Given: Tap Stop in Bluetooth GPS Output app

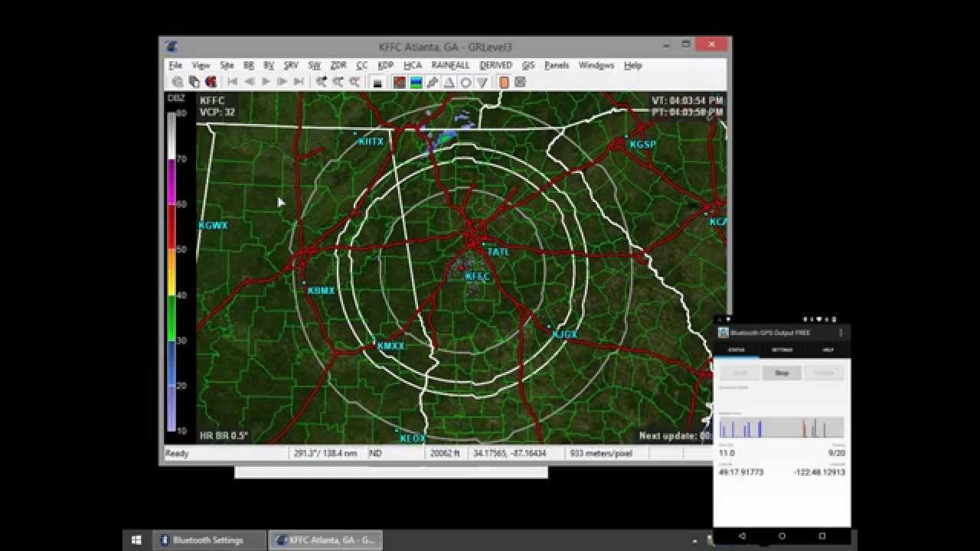Looking at the screenshot, I should pyautogui.click(x=782, y=373).
